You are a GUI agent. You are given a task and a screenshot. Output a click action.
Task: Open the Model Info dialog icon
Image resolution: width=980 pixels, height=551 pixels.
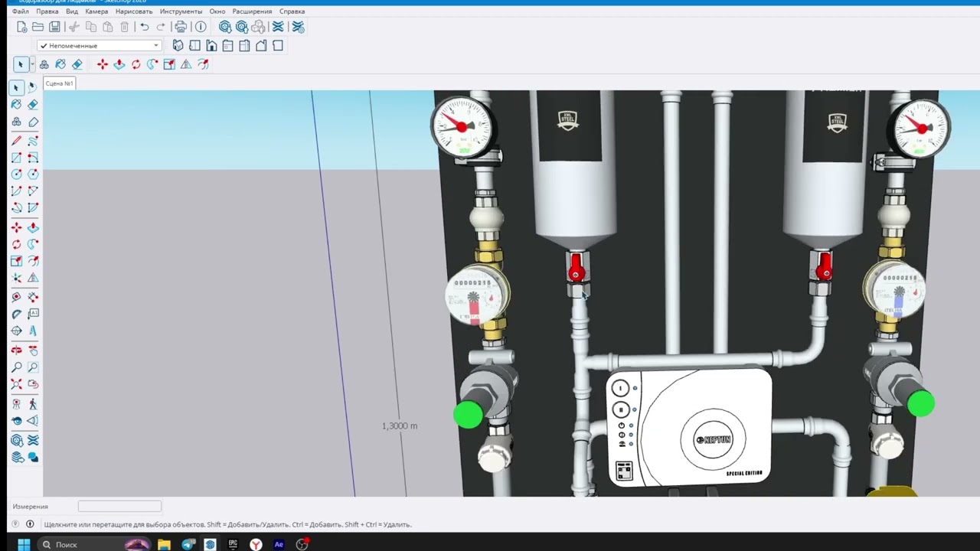click(201, 27)
